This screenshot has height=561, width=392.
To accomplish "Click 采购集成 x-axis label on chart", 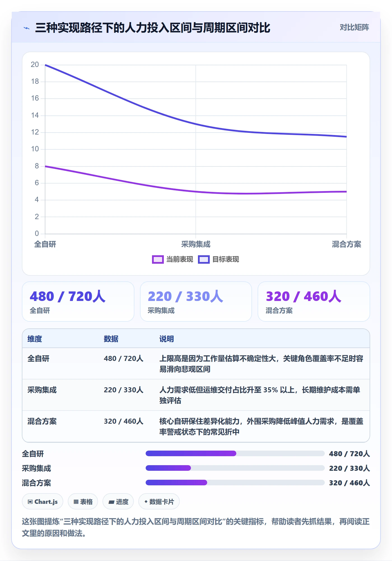I will click(196, 244).
